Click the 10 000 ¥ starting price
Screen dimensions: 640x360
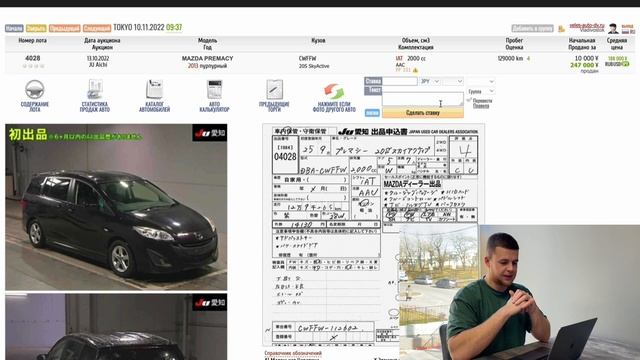point(587,58)
